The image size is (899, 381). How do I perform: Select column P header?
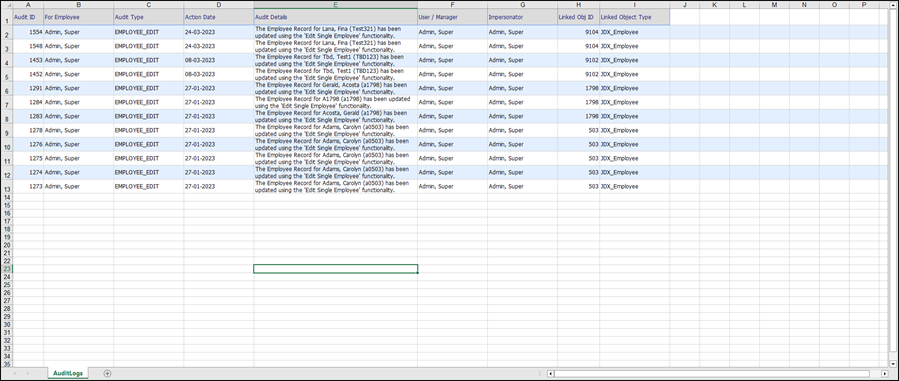coord(863,5)
